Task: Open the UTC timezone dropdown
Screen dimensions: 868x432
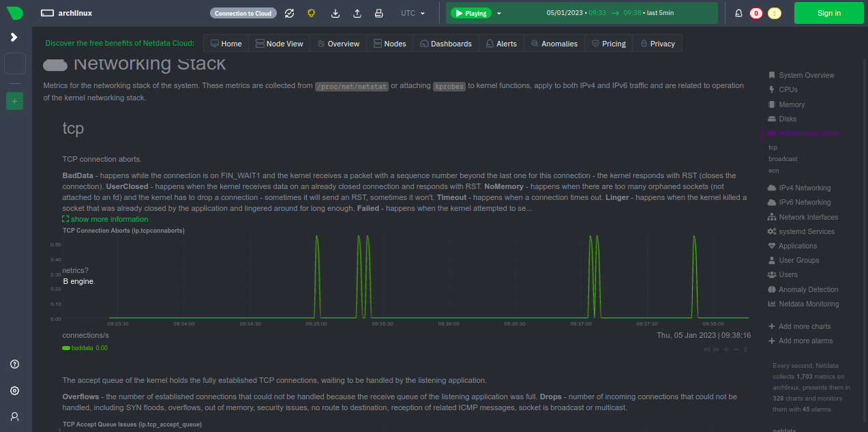Action: [413, 13]
